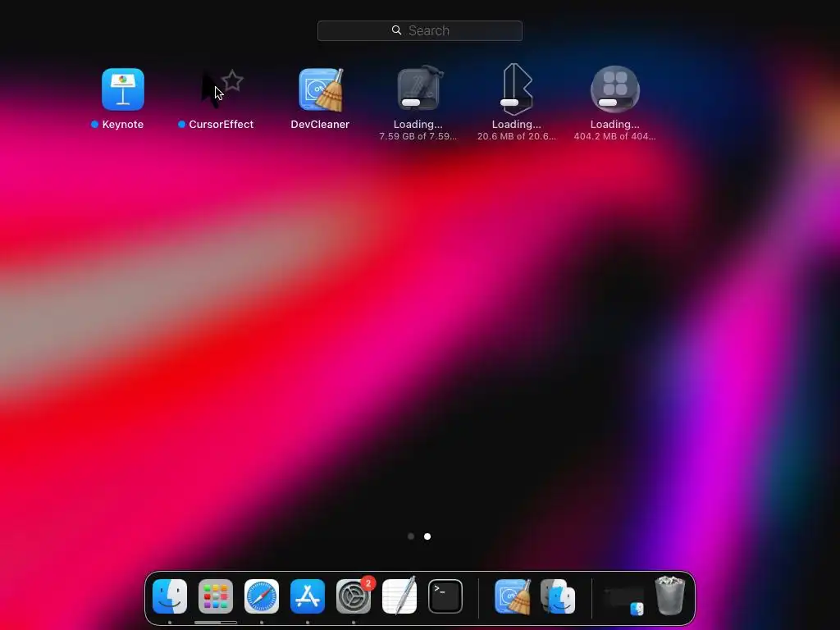Launch Terminal from the Dock

tap(445, 596)
